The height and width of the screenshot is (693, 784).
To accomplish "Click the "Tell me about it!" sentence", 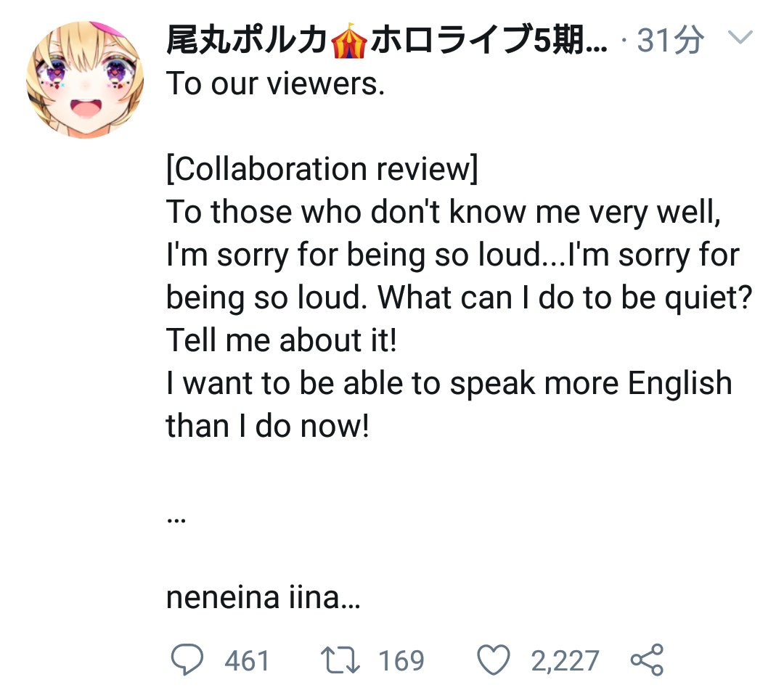I will pyautogui.click(x=282, y=340).
